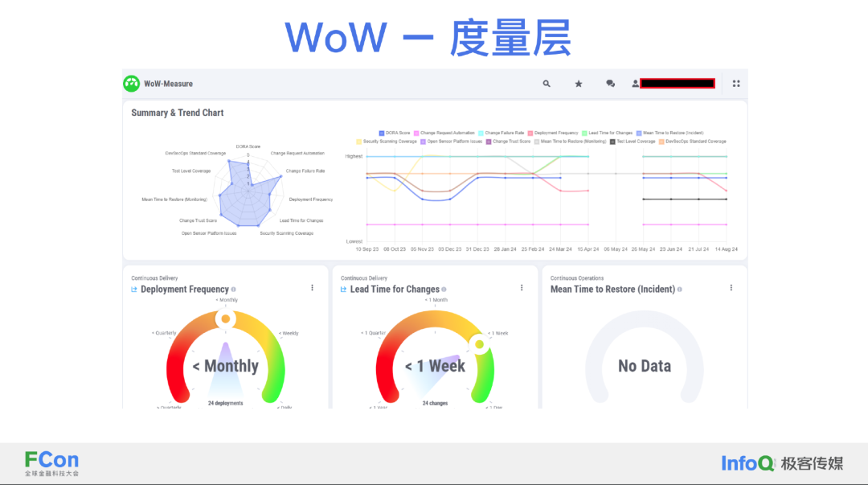Click the star favorites icon in header
Viewport: 868px width, 485px height.
pyautogui.click(x=579, y=84)
